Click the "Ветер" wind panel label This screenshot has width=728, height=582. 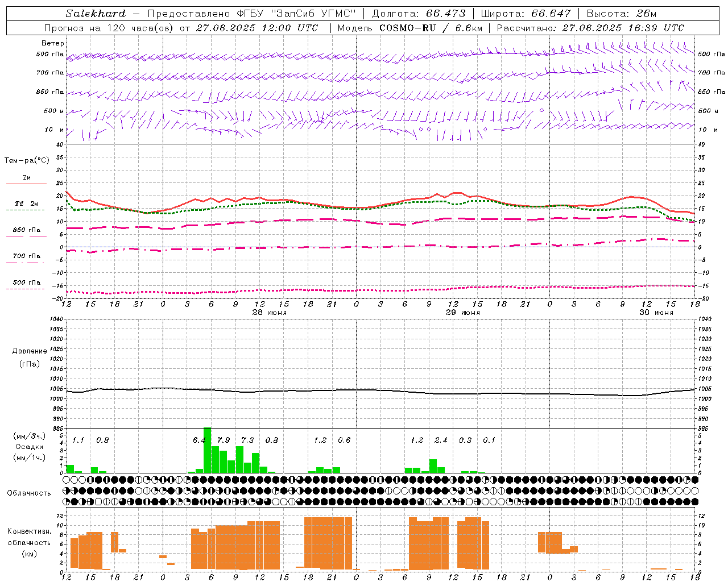pyautogui.click(x=53, y=43)
